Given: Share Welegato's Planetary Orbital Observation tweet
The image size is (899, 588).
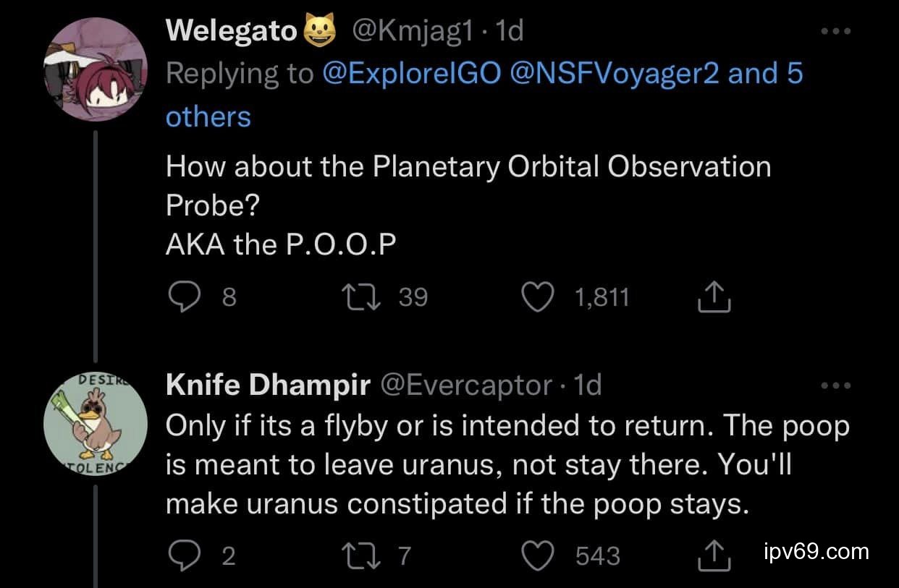Looking at the screenshot, I should 714,297.
